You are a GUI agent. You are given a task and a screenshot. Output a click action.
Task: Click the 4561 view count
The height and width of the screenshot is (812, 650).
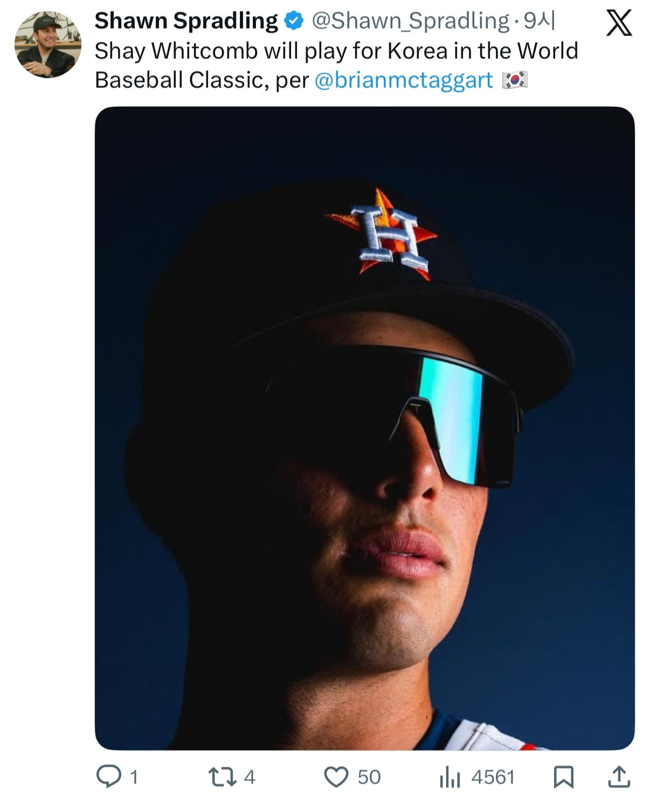[493, 777]
